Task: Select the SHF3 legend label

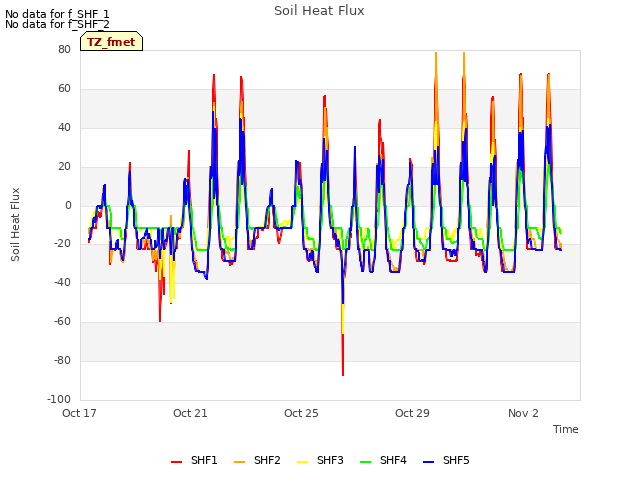Action: pos(330,460)
